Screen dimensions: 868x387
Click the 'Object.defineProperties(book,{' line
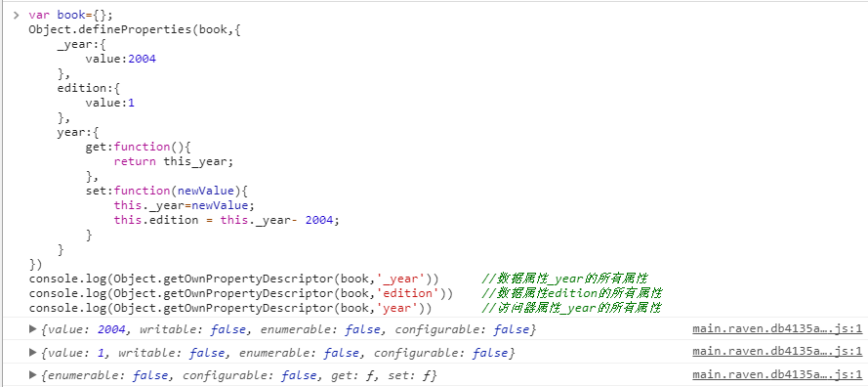pos(135,29)
